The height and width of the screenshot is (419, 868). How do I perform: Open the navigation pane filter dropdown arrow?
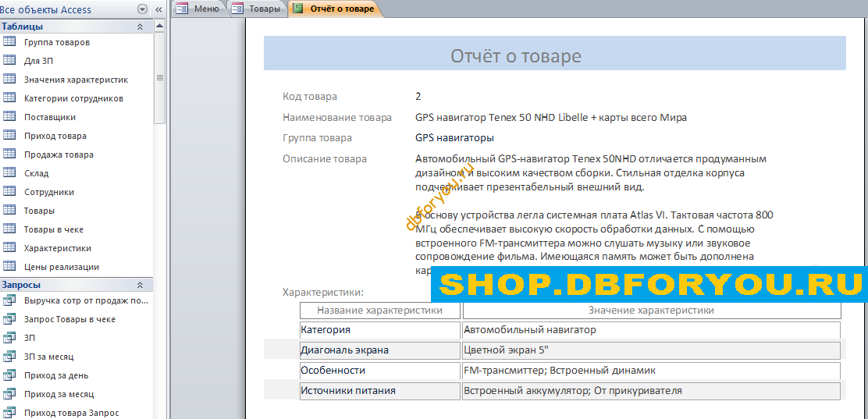142,9
